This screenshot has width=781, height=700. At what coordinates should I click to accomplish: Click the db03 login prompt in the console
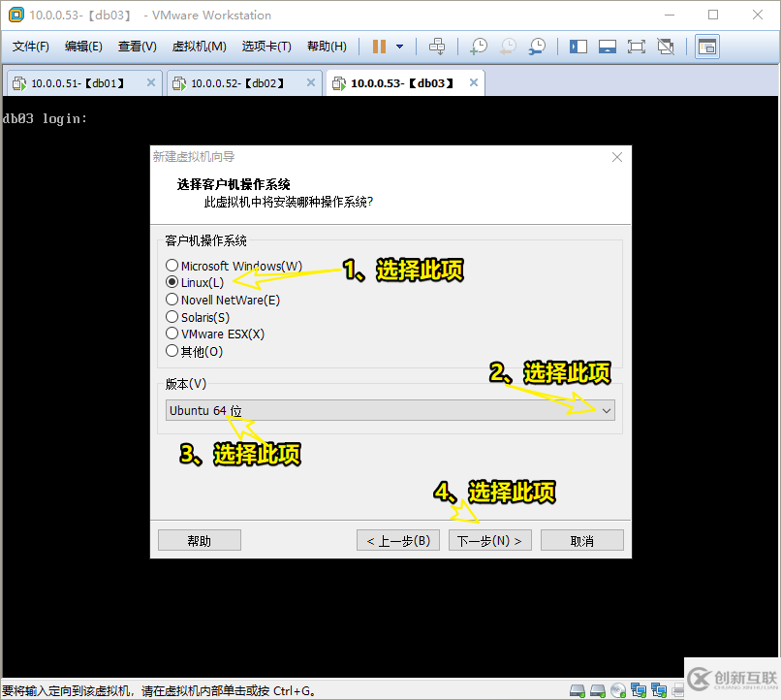pyautogui.click(x=45, y=119)
